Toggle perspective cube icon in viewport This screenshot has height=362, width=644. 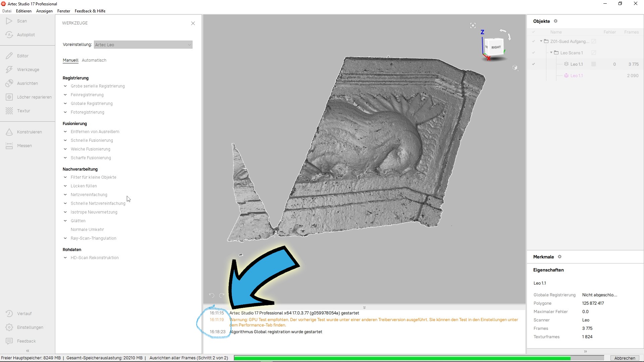point(515,68)
